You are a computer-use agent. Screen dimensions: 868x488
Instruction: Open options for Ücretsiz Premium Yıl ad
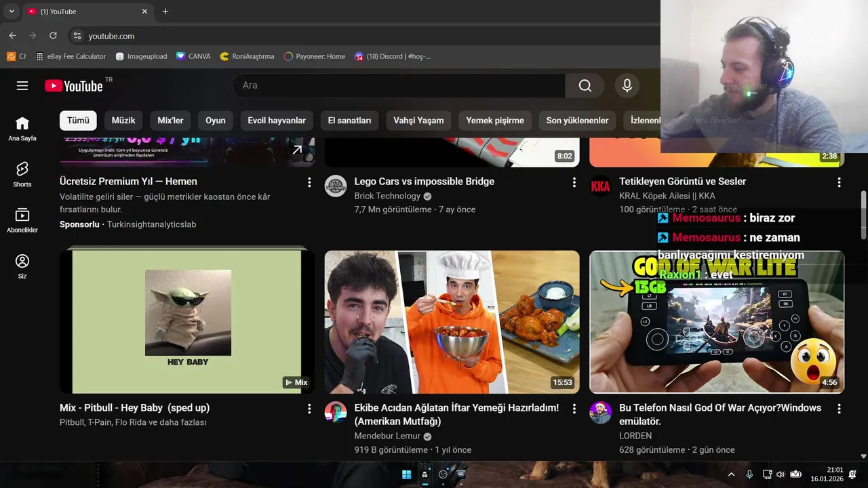[x=309, y=182]
